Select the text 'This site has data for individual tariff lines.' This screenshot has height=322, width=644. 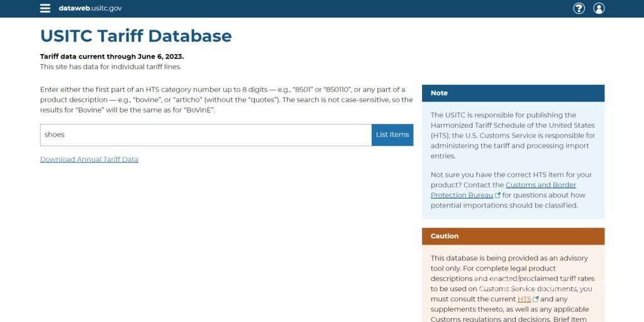click(x=111, y=67)
